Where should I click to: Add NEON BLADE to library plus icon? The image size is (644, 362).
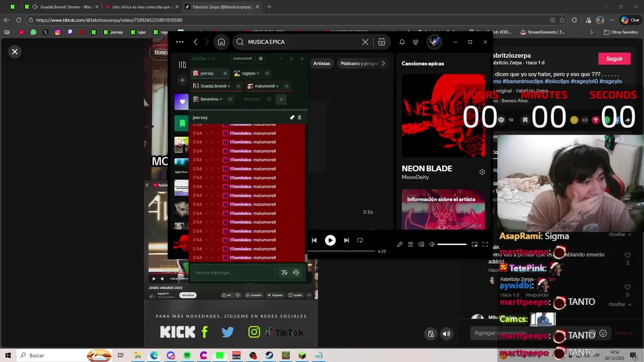pos(482,172)
